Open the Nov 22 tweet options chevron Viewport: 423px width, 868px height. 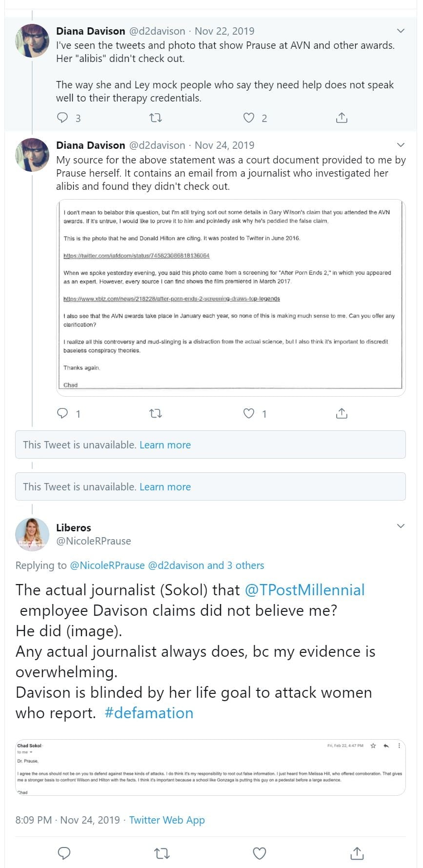pyautogui.click(x=401, y=31)
